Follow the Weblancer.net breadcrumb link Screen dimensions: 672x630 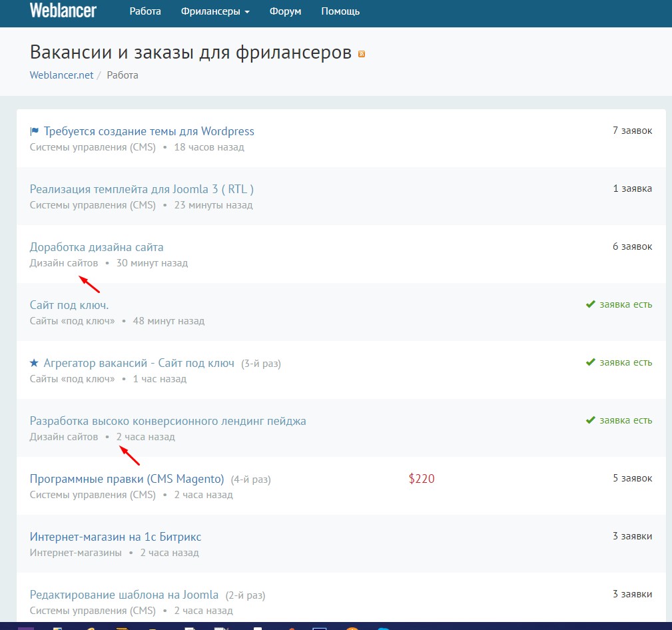point(61,75)
